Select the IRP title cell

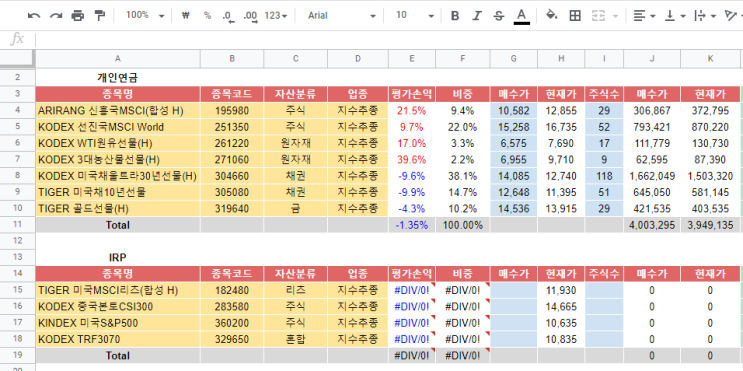[118, 257]
